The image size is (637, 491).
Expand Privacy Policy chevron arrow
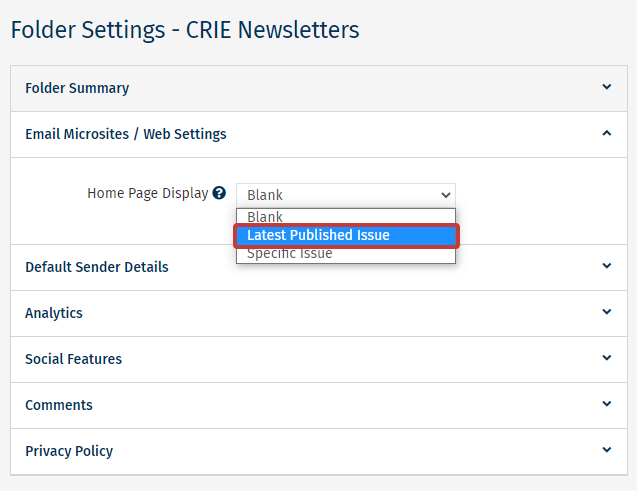pyautogui.click(x=607, y=450)
